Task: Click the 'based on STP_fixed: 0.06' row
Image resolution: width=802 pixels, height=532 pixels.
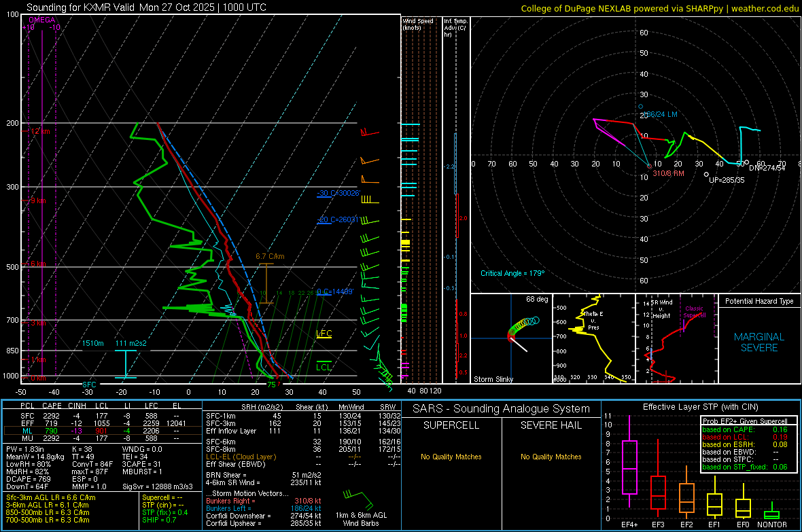Action: (745, 467)
